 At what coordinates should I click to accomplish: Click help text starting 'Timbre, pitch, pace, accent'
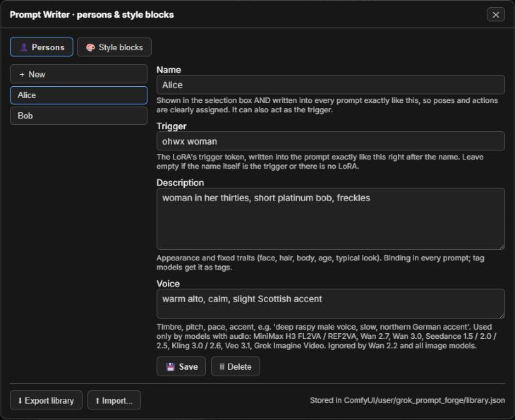327,336
